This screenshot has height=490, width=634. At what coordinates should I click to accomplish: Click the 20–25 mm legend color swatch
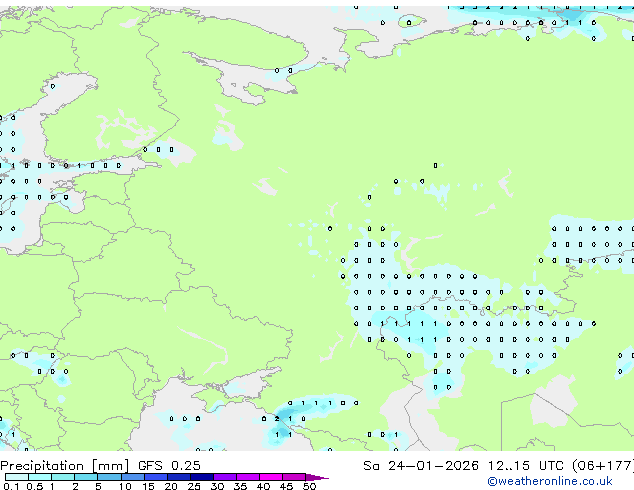point(178,477)
